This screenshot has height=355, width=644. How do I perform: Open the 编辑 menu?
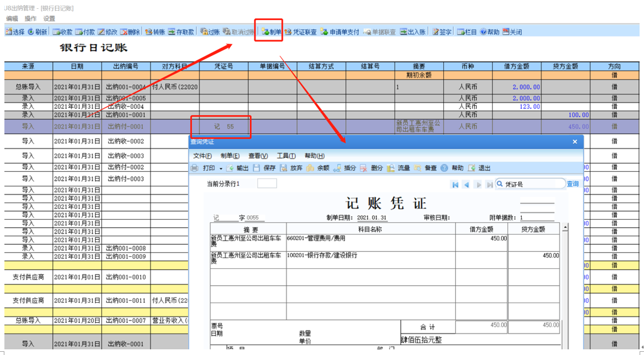[x=12, y=18]
